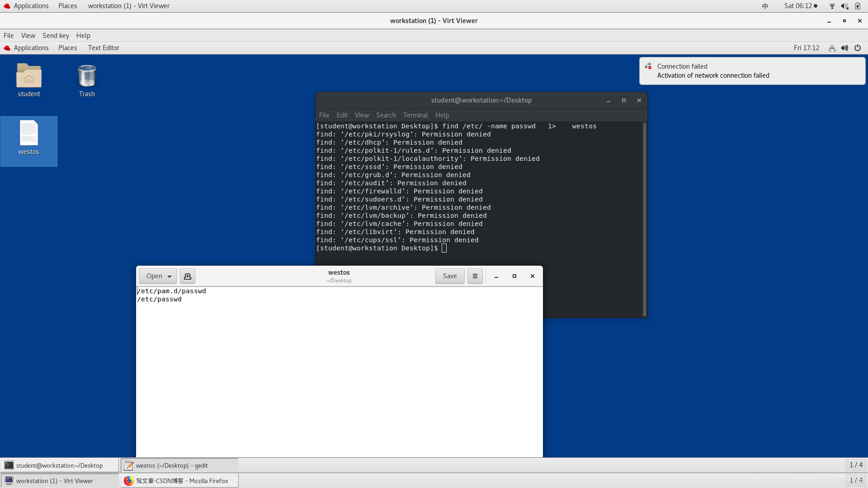Click the Search menu in terminal window

385,114
